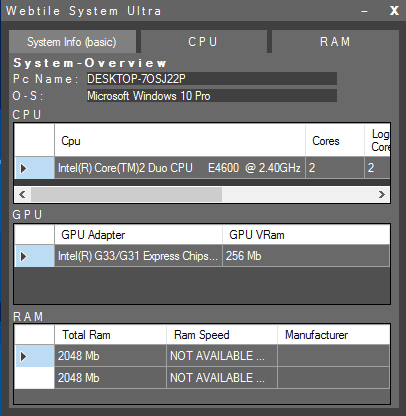Select the GPU row arrow indicator
This screenshot has height=416, width=406.
pyautogui.click(x=35, y=256)
